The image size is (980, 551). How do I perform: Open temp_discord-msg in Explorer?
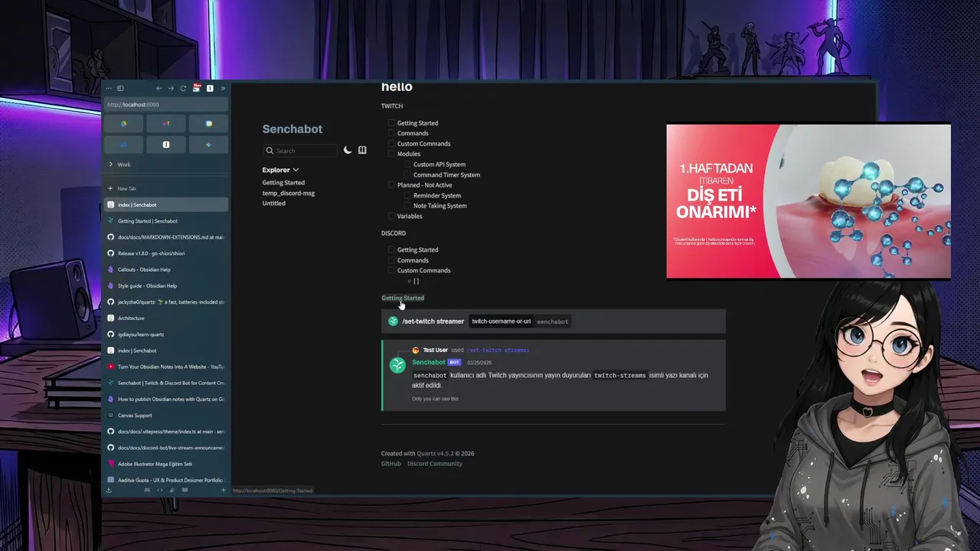289,193
